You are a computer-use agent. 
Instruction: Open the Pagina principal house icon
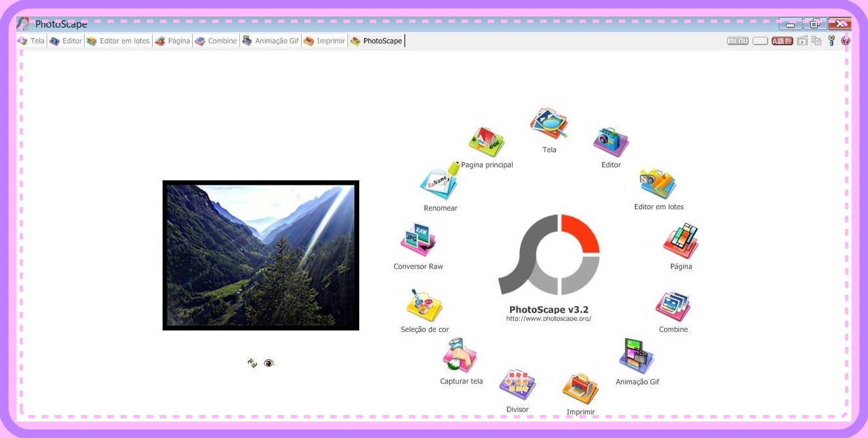coord(486,142)
